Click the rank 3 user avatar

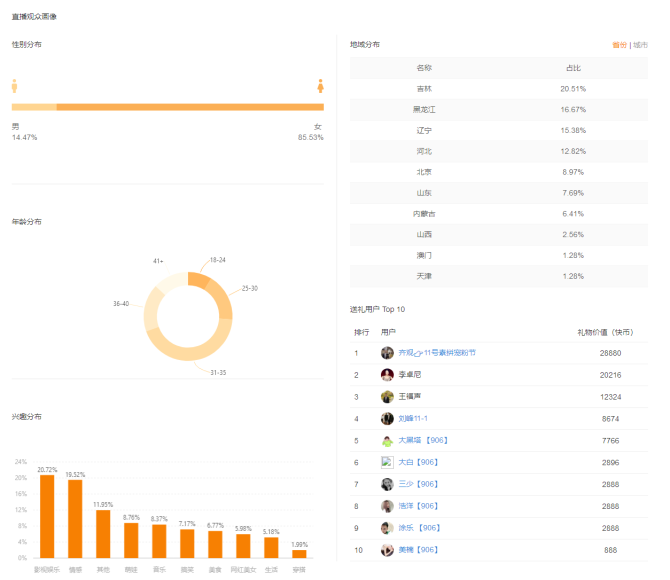(387, 397)
